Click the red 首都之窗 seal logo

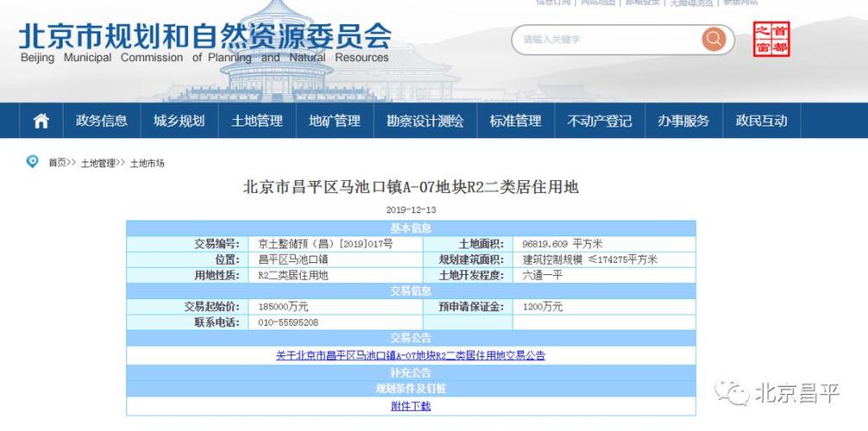771,39
